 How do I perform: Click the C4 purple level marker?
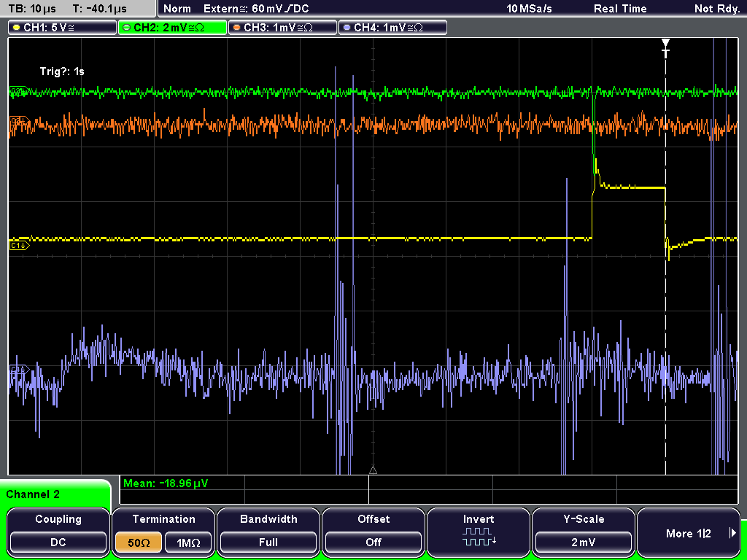coord(19,370)
